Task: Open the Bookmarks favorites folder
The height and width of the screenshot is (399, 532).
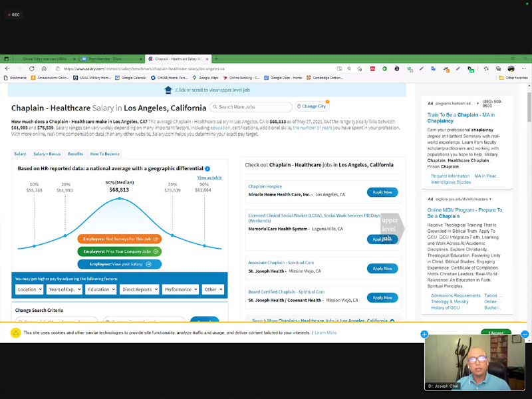Action: click(15, 78)
